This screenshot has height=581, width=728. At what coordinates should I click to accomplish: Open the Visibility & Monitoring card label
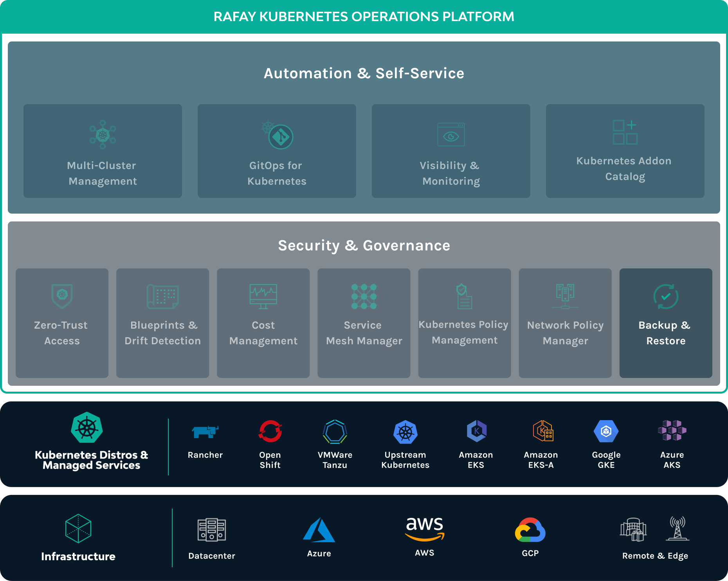pyautogui.click(x=451, y=173)
